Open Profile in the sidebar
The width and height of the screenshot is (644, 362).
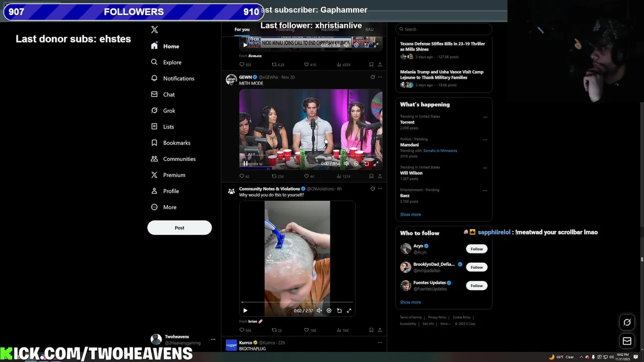point(165,191)
